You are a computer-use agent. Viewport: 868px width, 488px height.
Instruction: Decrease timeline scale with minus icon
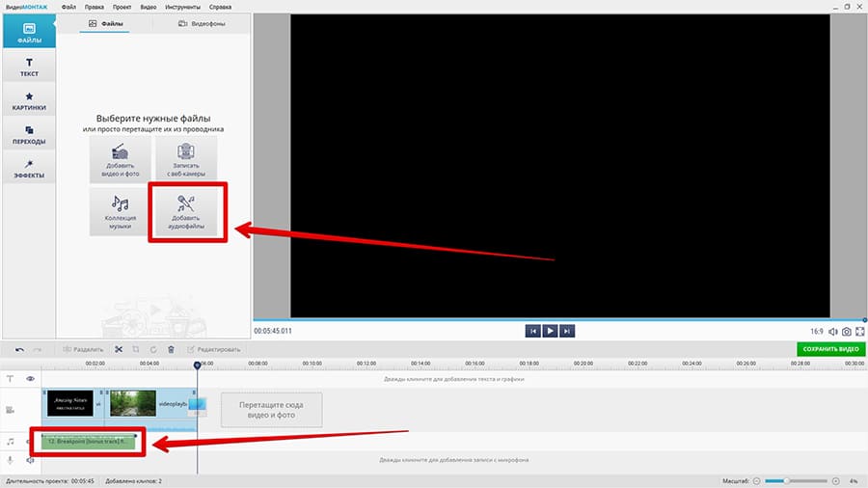757,481
